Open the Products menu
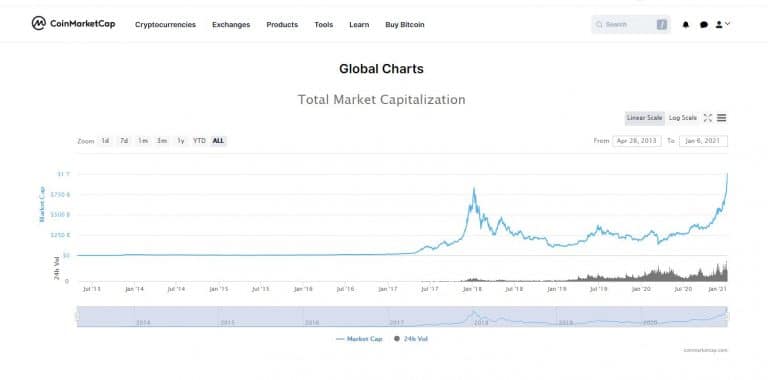The height and width of the screenshot is (380, 768). click(x=282, y=24)
